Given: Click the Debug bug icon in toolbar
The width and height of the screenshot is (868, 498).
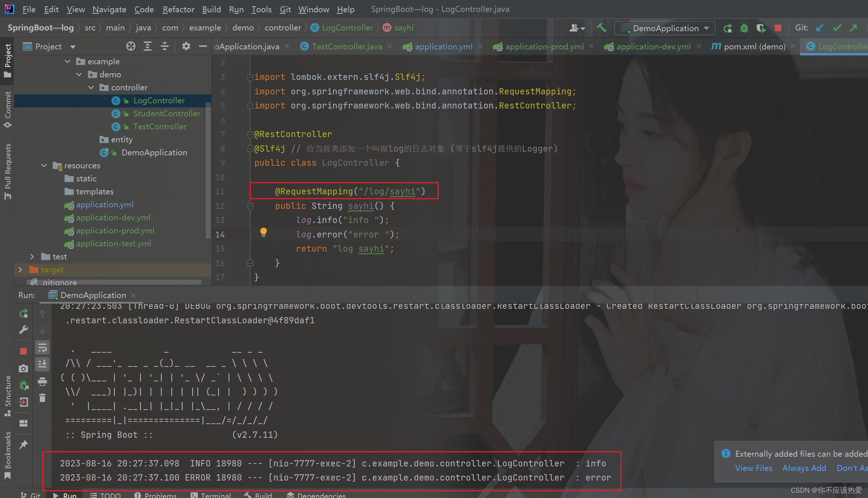Looking at the screenshot, I should (x=744, y=28).
